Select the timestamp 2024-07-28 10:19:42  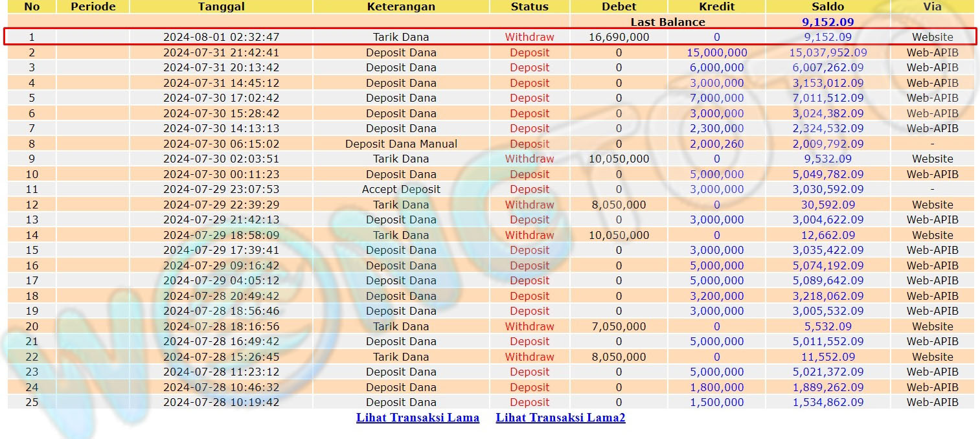(221, 402)
